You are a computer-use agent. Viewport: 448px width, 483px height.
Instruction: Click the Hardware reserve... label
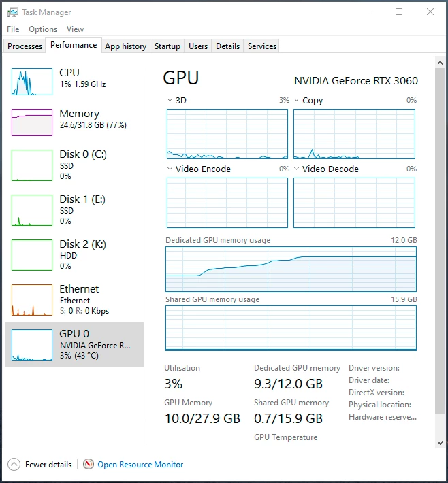click(383, 417)
